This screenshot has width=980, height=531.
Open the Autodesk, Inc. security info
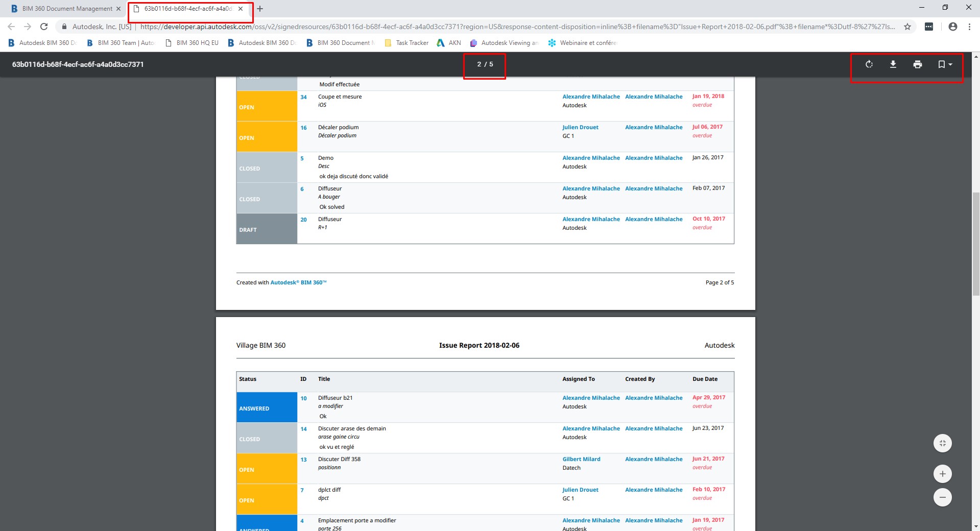(64, 27)
